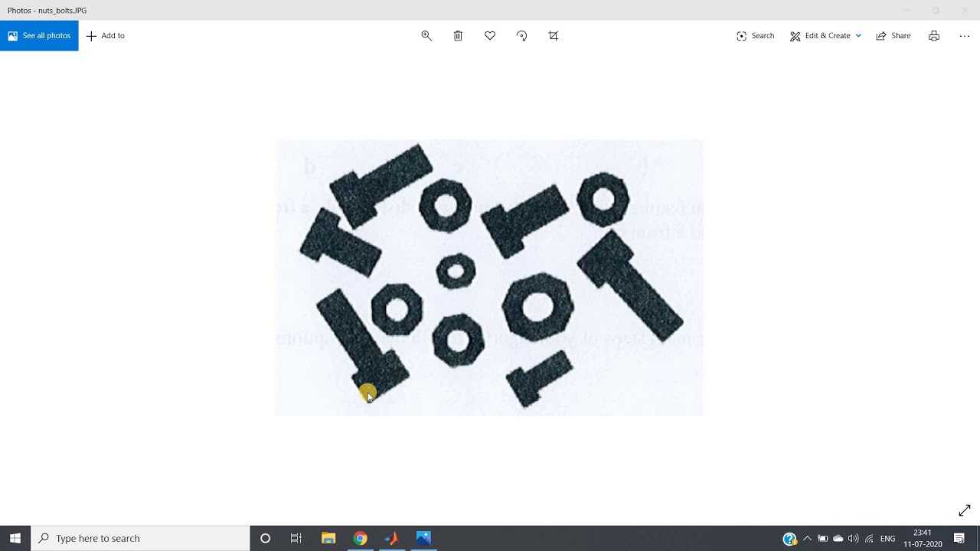This screenshot has height=551, width=980.
Task: Click the nuts and bolts image
Action: pos(489,278)
